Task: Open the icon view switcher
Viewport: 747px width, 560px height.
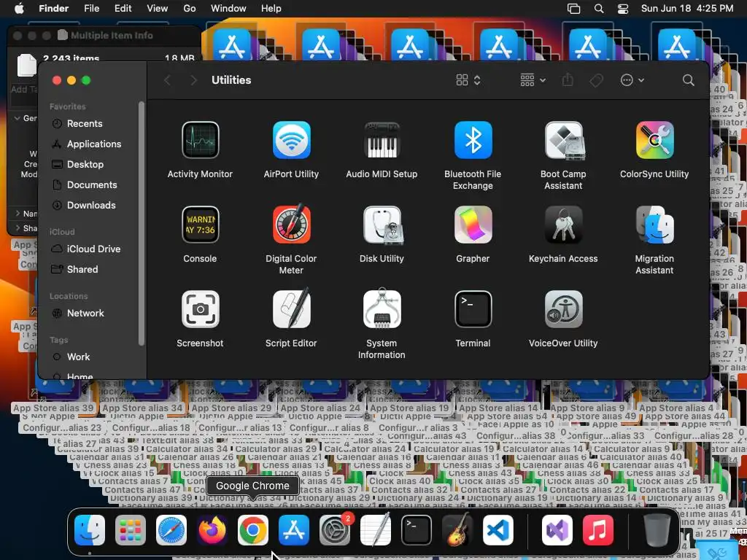Action: [x=468, y=80]
